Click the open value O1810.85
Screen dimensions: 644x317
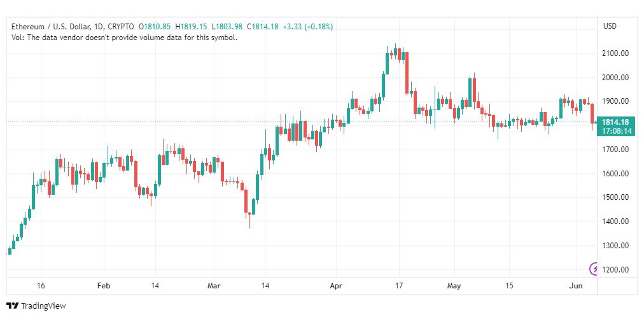pos(155,27)
